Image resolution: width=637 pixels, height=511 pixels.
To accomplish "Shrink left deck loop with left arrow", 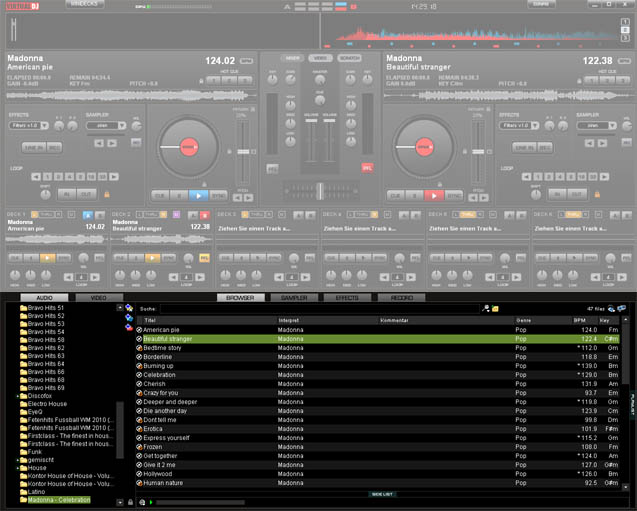I will [36, 177].
